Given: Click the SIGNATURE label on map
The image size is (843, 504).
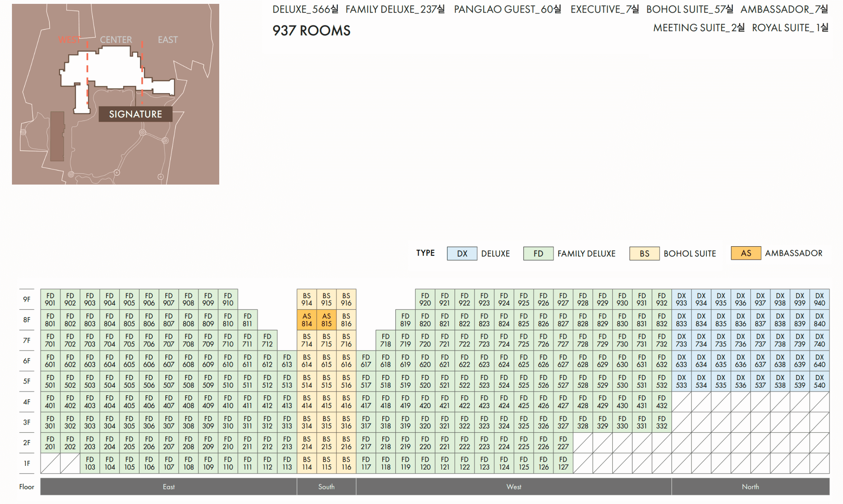Looking at the screenshot, I should tap(135, 114).
